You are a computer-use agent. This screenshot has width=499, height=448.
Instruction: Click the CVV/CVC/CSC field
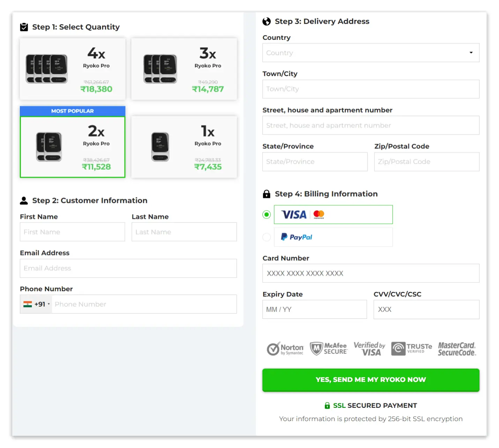click(x=426, y=309)
